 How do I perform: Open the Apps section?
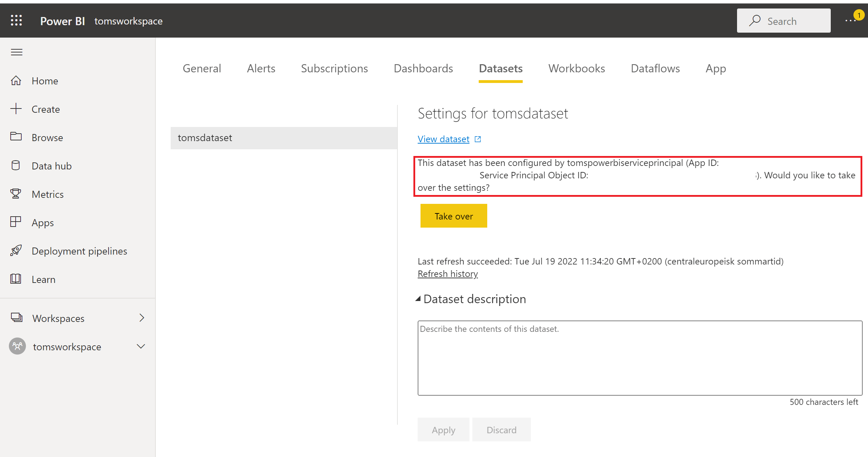43,222
